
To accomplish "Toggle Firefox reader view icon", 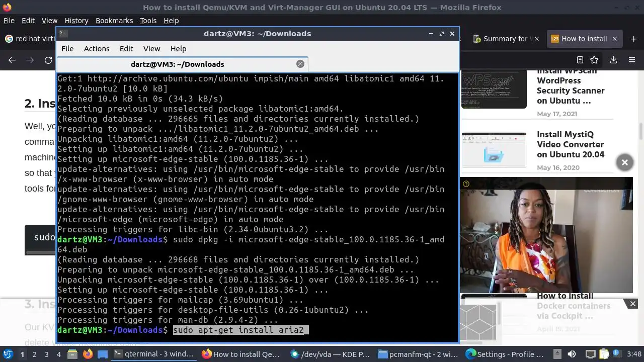I will point(580,60).
